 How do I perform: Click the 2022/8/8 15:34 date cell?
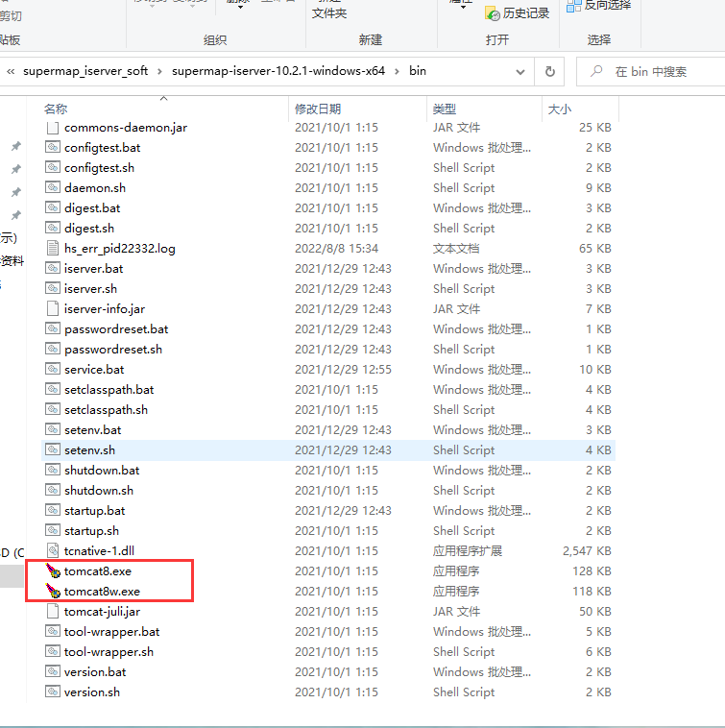point(336,249)
